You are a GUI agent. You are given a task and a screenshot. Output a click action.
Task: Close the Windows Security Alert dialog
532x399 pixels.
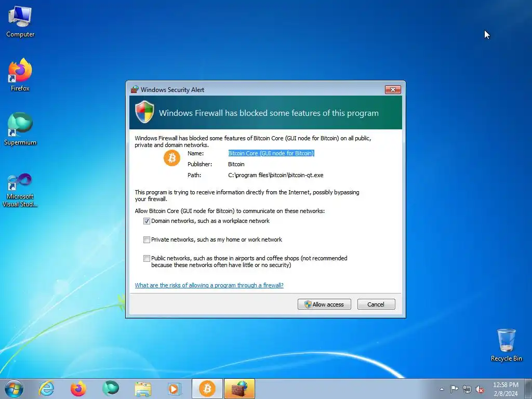click(x=393, y=89)
